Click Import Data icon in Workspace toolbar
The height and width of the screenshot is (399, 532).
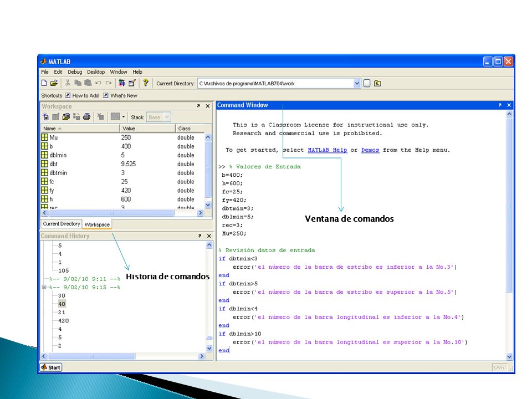pyautogui.click(x=66, y=117)
